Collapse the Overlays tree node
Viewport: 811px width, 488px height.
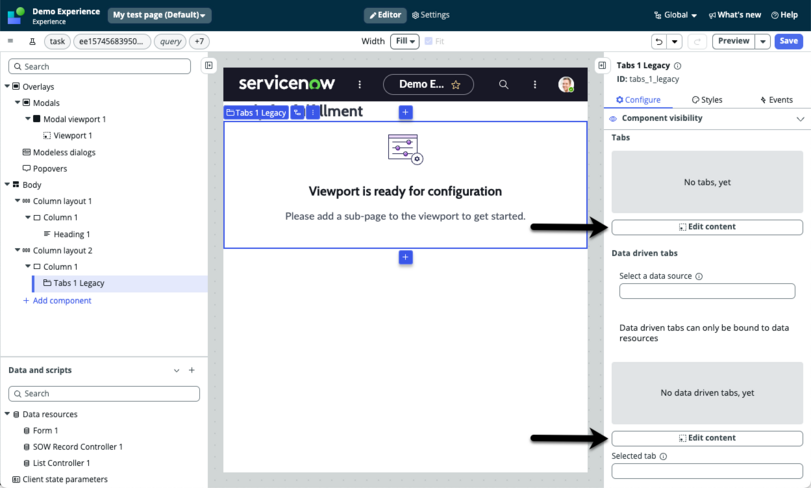point(7,86)
